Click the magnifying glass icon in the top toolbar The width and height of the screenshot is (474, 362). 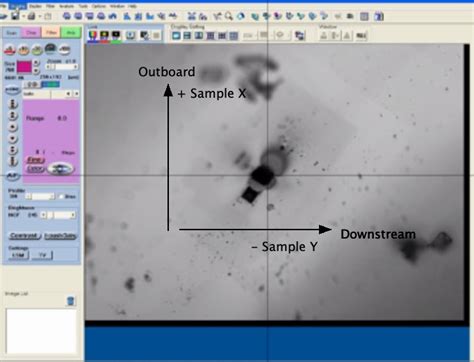[228, 16]
